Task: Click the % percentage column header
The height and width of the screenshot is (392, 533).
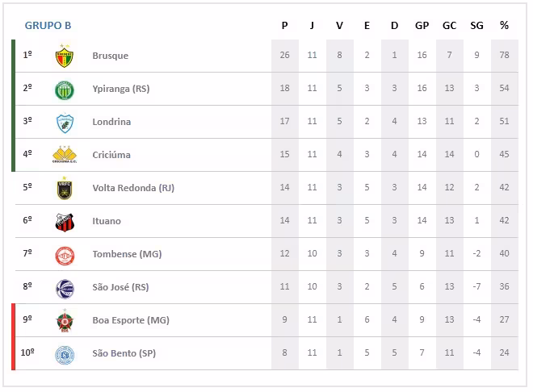Action: [504, 25]
